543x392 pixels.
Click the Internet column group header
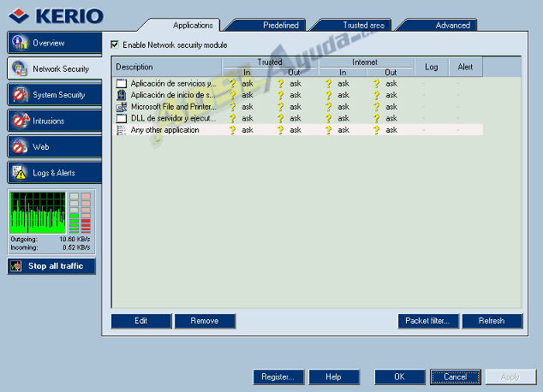[365, 62]
